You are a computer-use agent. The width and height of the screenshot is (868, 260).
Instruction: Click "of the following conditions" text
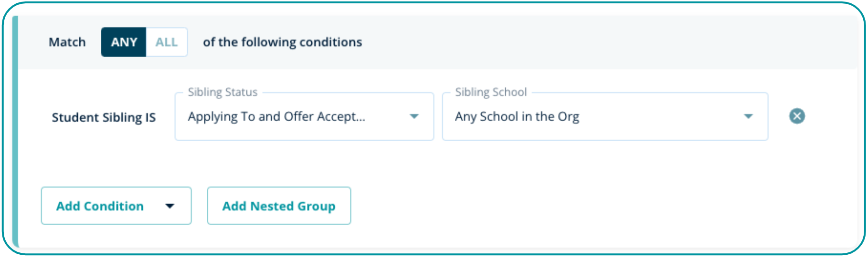click(x=282, y=42)
